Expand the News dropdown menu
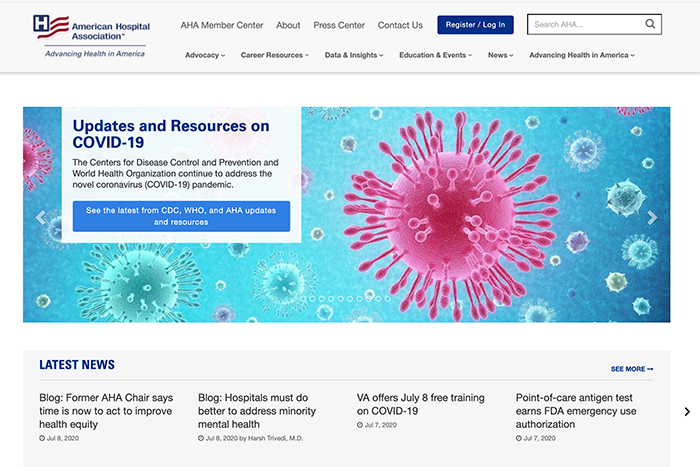 point(500,55)
